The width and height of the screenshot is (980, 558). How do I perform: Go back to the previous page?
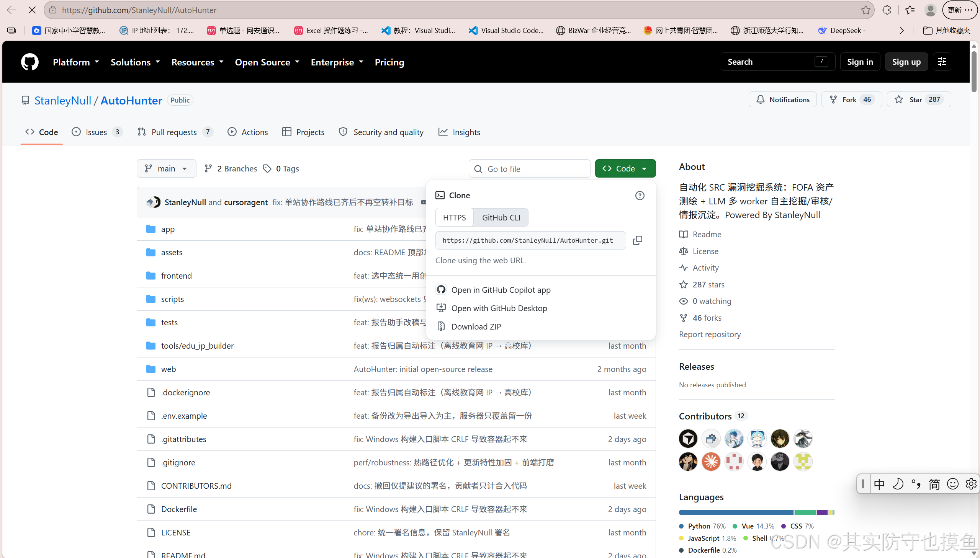pyautogui.click(x=11, y=10)
